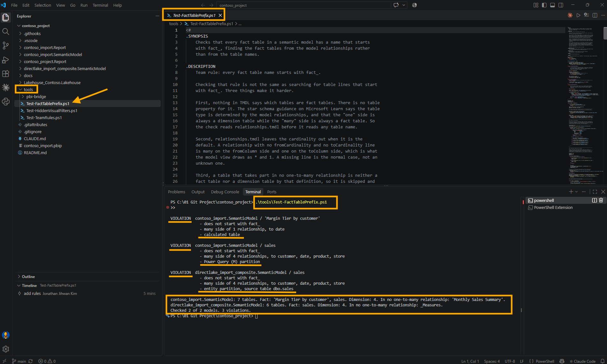Open the Extensions view
This screenshot has height=364, width=607.
click(6, 74)
